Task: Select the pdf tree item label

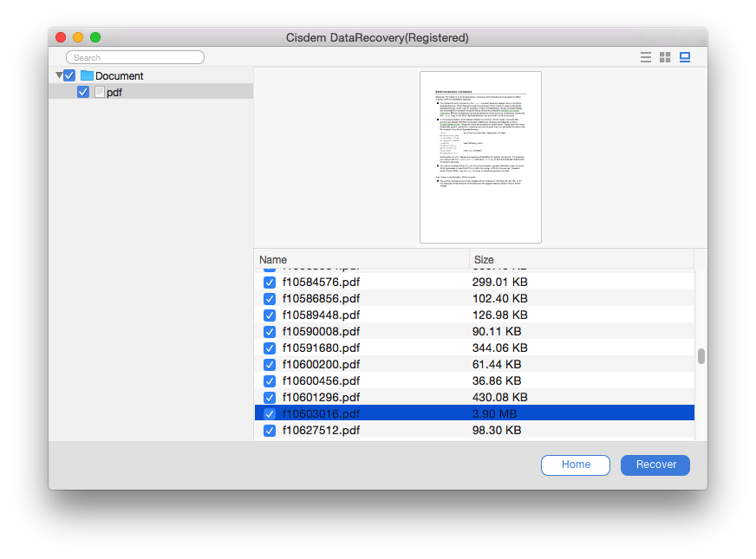Action: (114, 92)
